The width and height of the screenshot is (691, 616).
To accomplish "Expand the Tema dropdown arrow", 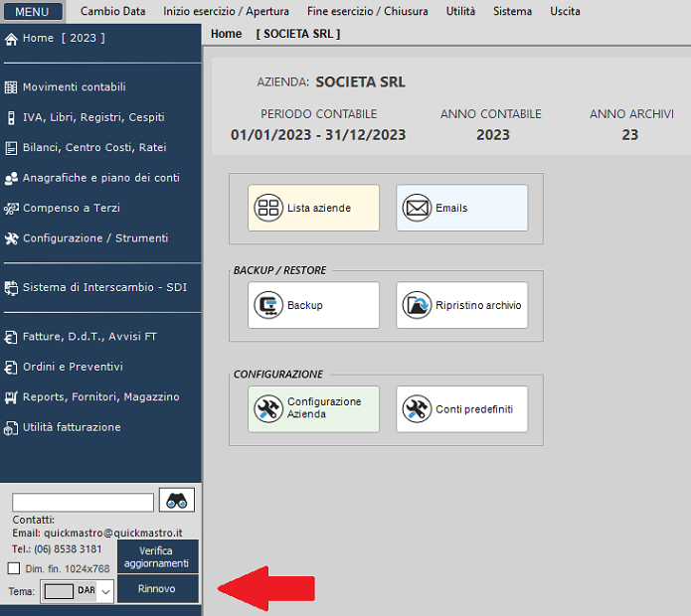I will pyautogui.click(x=105, y=591).
